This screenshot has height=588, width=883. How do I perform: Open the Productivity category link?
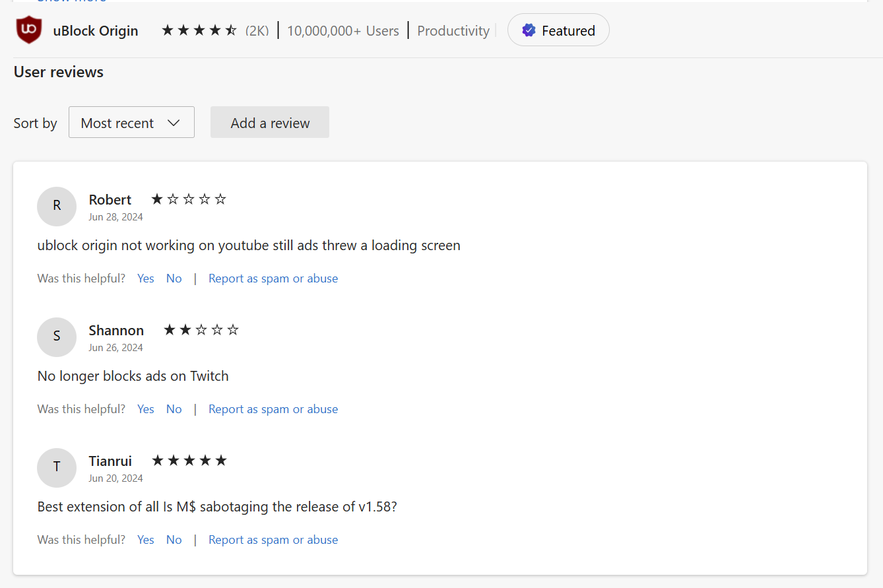coord(453,31)
